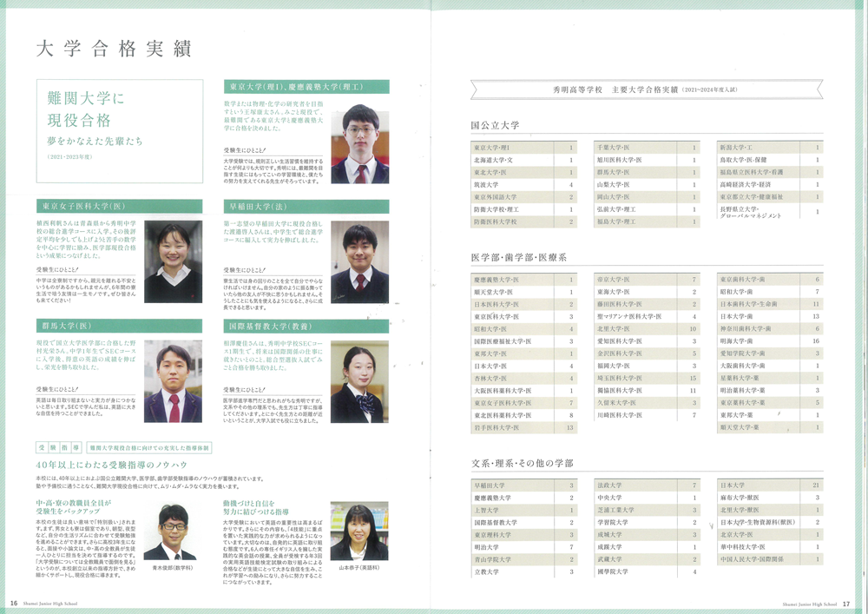Click the table row '東京大学・理Ⅰ'
868x614 pixels.
click(x=523, y=148)
